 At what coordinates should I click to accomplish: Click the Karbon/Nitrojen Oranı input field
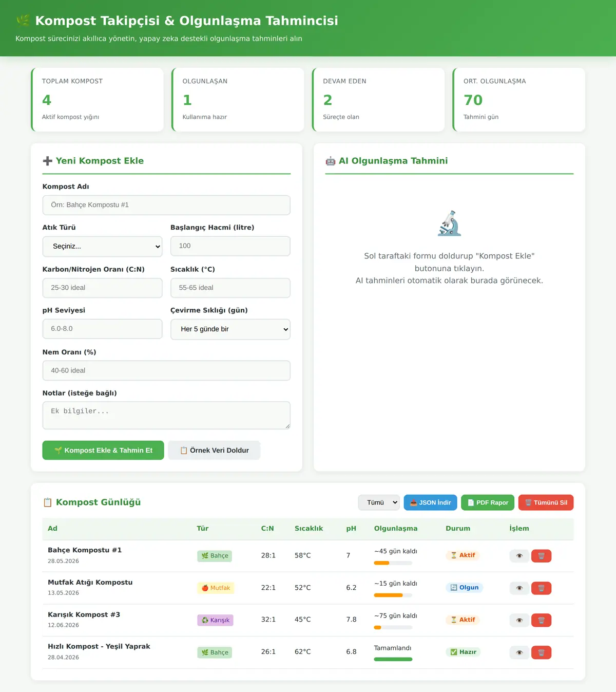pyautogui.click(x=103, y=288)
